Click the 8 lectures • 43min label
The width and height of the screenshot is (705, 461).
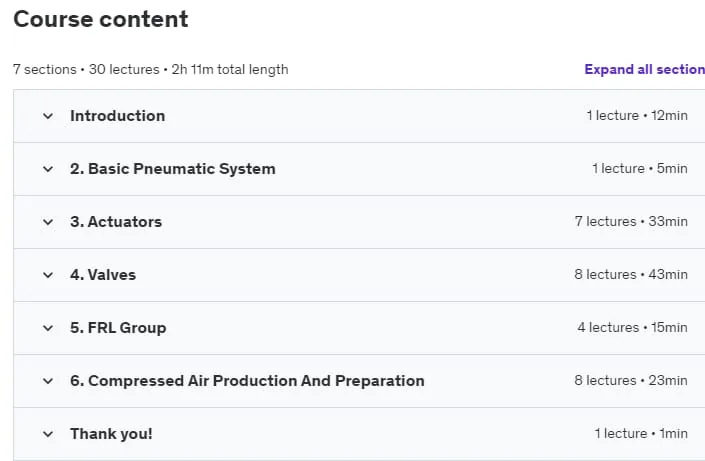coord(631,274)
